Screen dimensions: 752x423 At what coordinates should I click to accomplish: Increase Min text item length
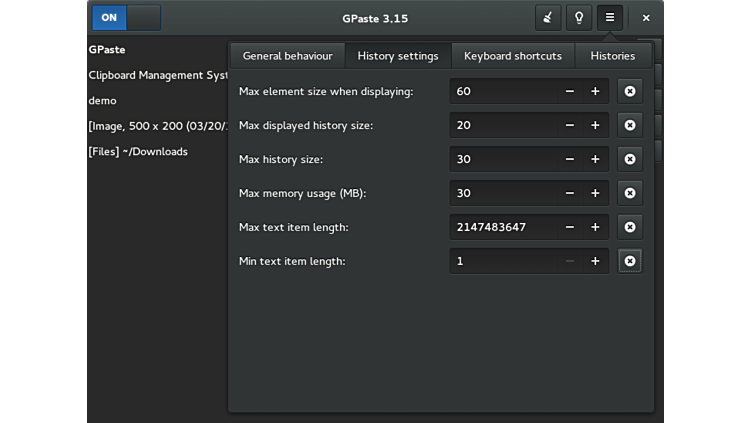[595, 261]
